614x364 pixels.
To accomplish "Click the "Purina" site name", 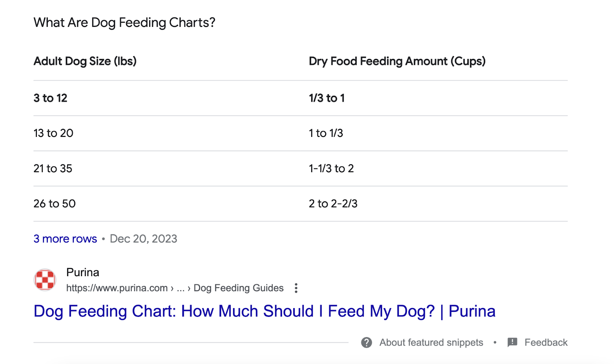I will click(x=83, y=272).
